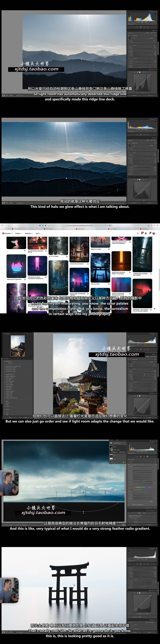This screenshot has width=160, height=644.
Task: Select Loupe view icon in hazy Mt Fuji frame
Action: [x=3, y=96]
